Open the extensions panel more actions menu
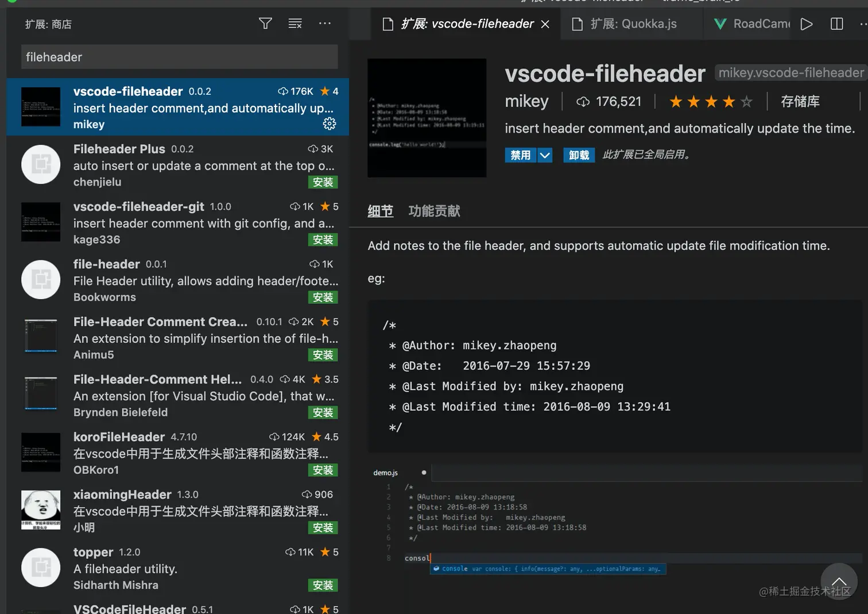The height and width of the screenshot is (614, 868). tap(325, 24)
